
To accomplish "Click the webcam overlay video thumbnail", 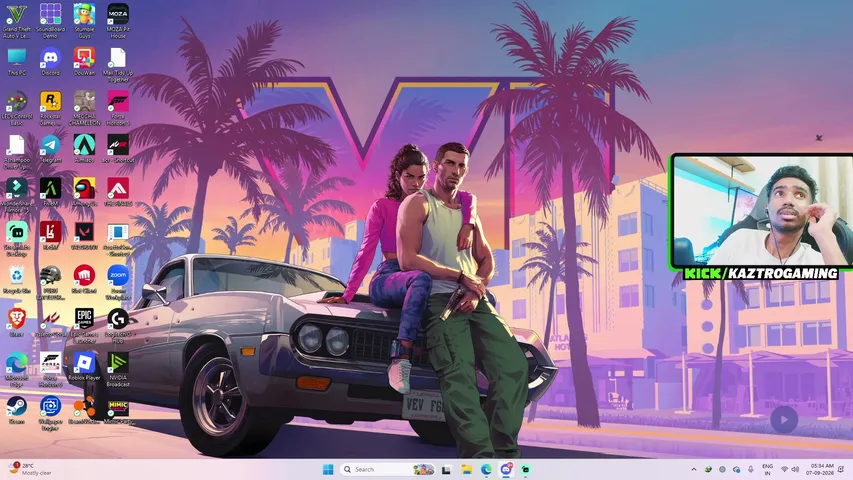I will (x=763, y=212).
